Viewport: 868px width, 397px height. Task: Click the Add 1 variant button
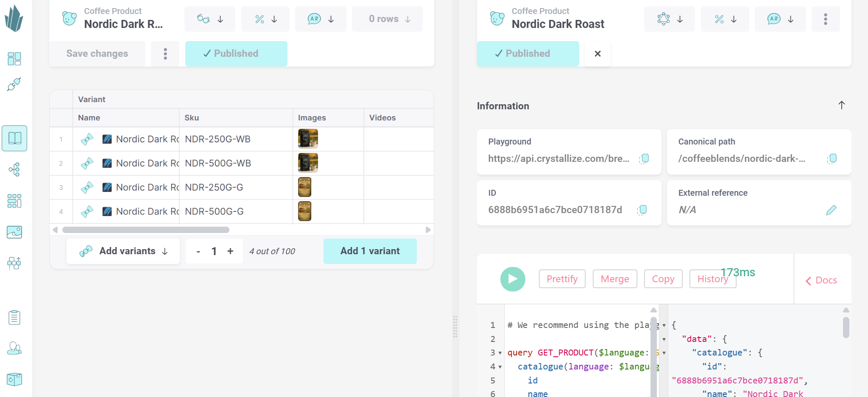pos(370,251)
